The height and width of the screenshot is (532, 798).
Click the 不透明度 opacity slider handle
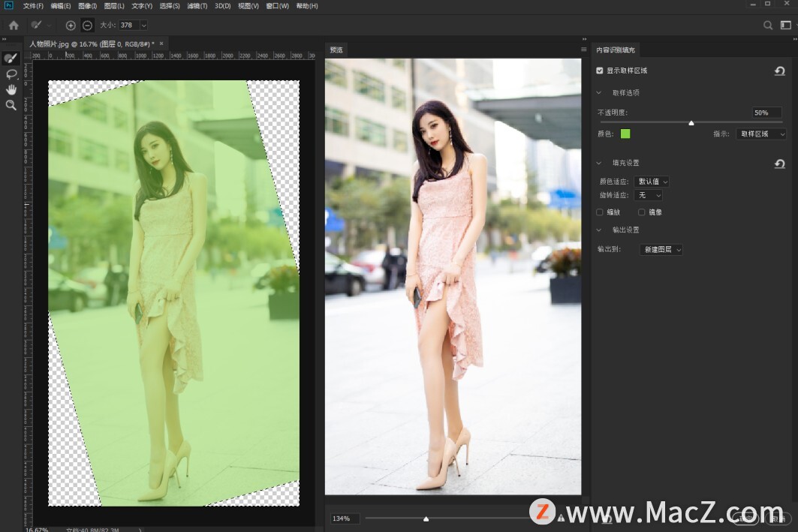691,123
